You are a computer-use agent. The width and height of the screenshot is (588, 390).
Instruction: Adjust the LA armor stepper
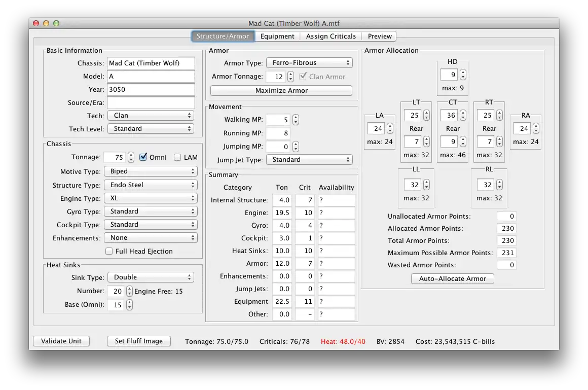(x=390, y=128)
